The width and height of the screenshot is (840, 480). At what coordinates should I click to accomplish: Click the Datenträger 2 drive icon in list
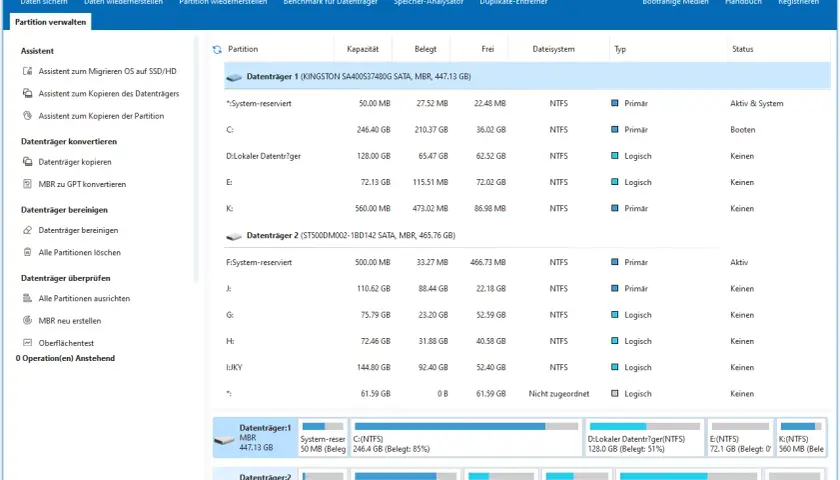click(x=234, y=236)
